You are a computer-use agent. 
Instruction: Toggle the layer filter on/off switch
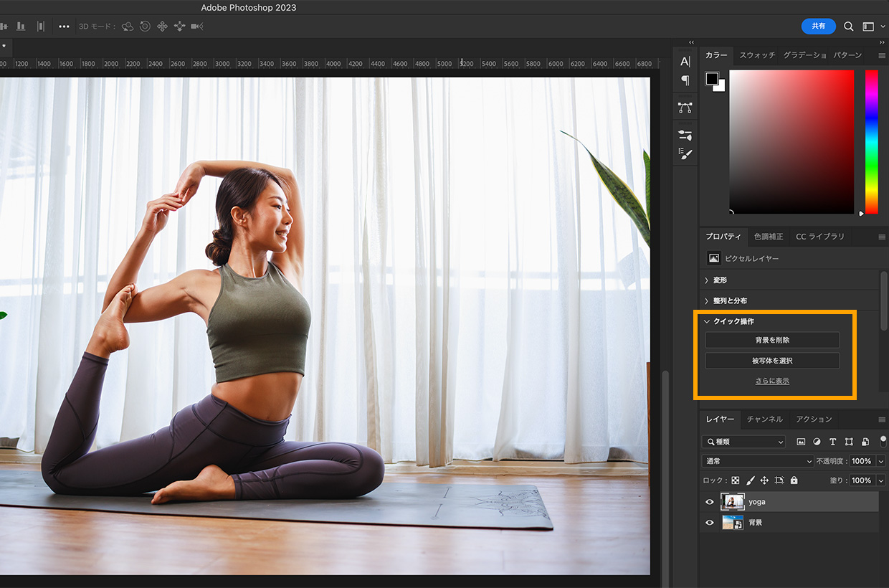click(883, 440)
